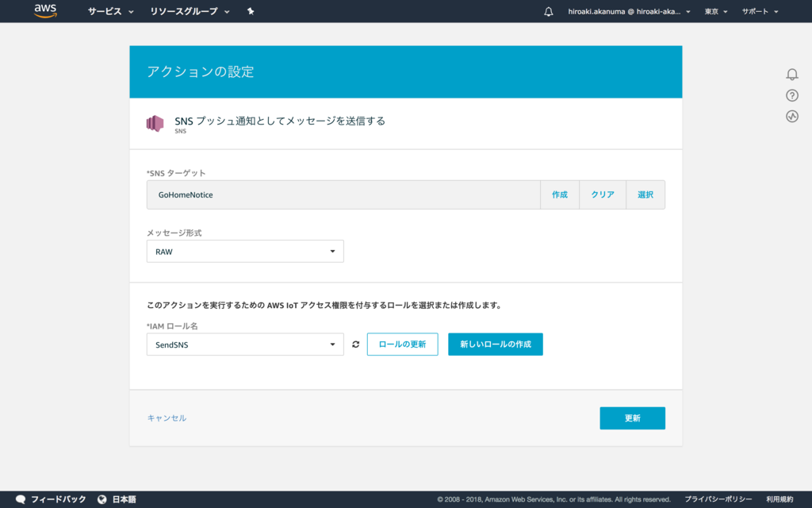
Task: Click the SNS service icon
Action: coord(155,123)
